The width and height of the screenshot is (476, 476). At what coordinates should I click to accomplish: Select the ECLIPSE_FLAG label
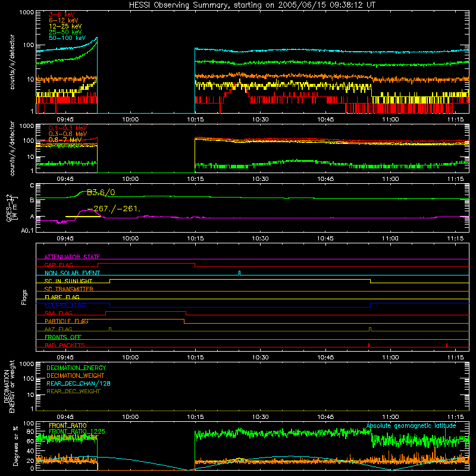coord(65,305)
